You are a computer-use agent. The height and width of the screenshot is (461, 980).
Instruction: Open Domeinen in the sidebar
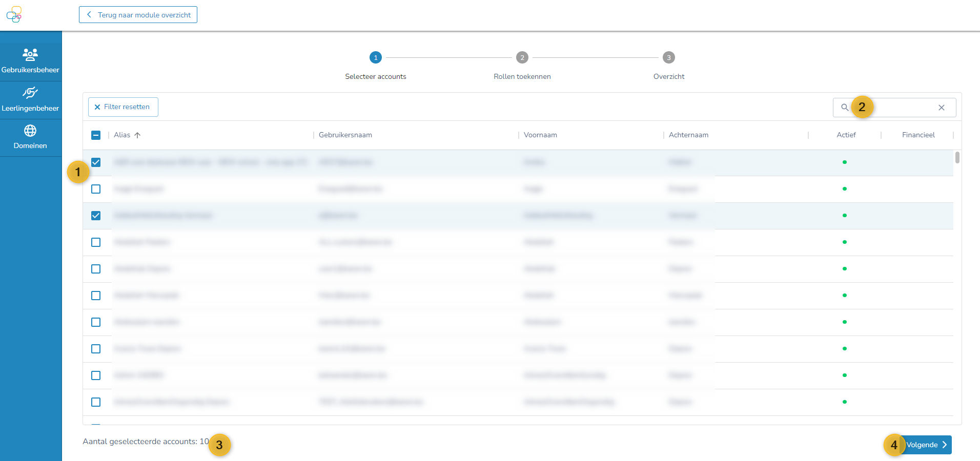tap(31, 137)
